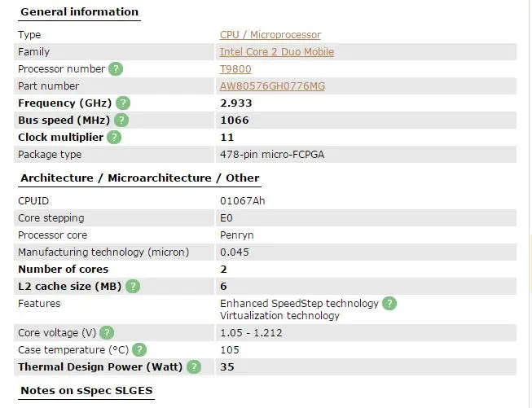The width and height of the screenshot is (532, 408).
Task: Click part number AW80576GH0776MG link
Action: [x=272, y=86]
